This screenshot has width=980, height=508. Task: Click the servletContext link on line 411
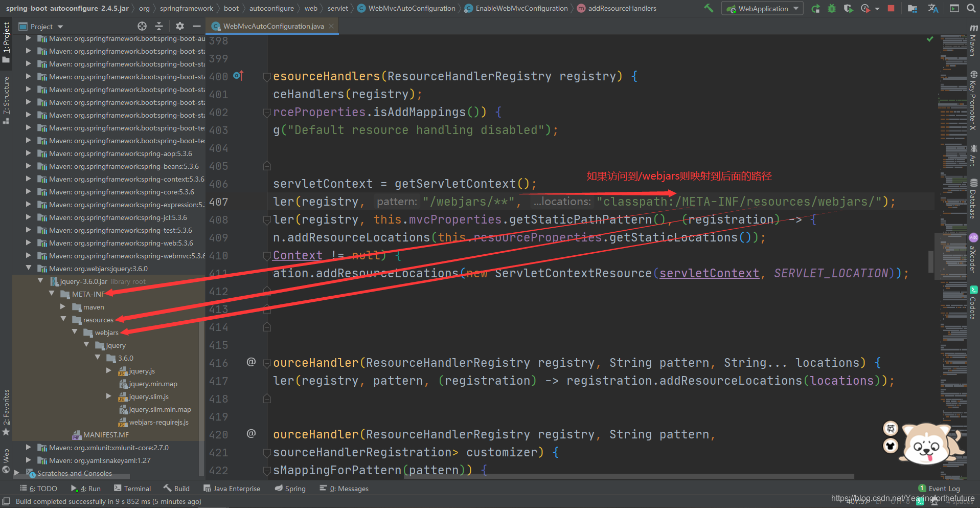click(709, 273)
